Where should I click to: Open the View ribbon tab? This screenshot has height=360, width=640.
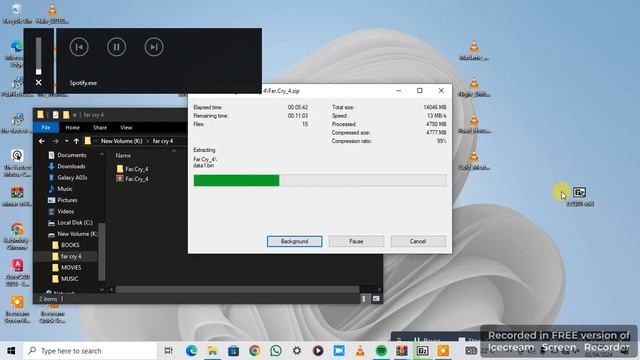tap(126, 127)
